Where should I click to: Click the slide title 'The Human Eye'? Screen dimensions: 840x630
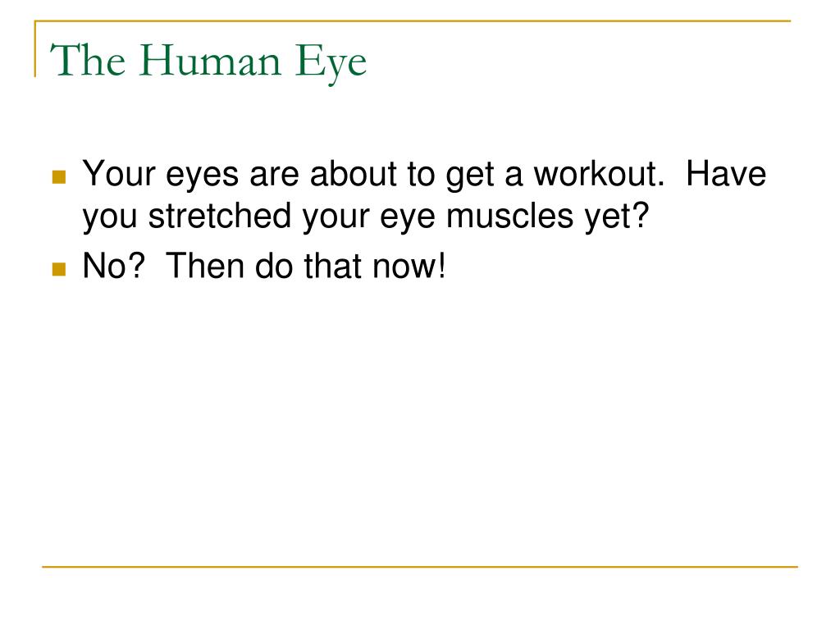(x=208, y=62)
